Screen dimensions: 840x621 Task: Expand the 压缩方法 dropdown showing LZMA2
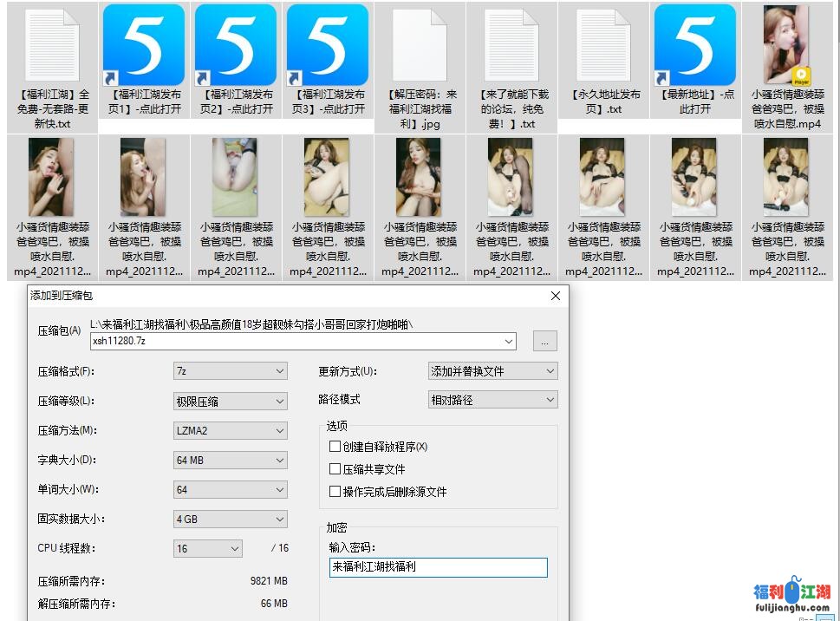pos(231,431)
